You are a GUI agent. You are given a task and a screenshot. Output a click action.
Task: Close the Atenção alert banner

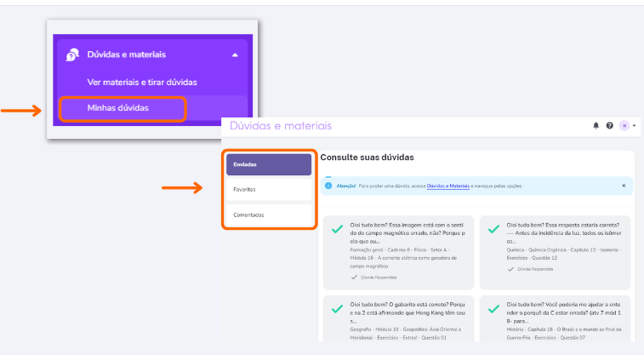click(624, 186)
